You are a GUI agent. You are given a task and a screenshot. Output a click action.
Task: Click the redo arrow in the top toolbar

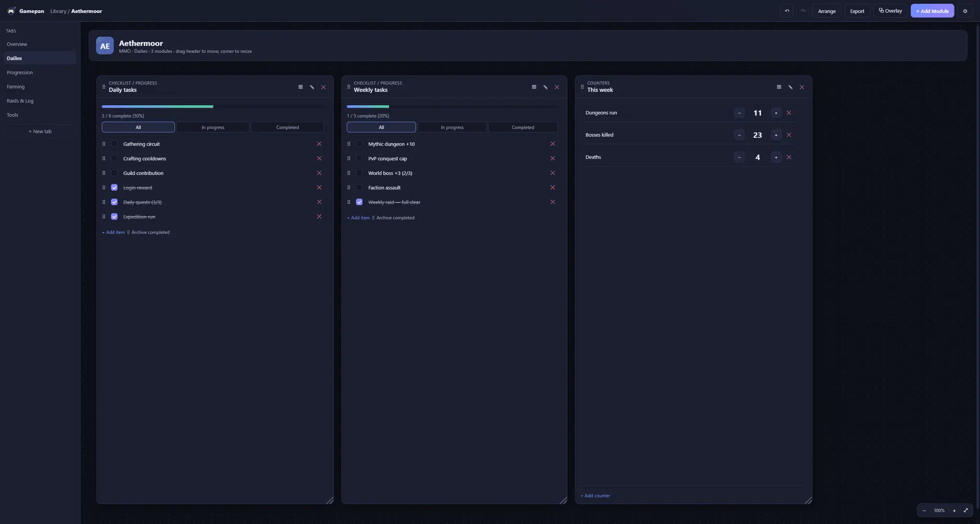pos(803,11)
